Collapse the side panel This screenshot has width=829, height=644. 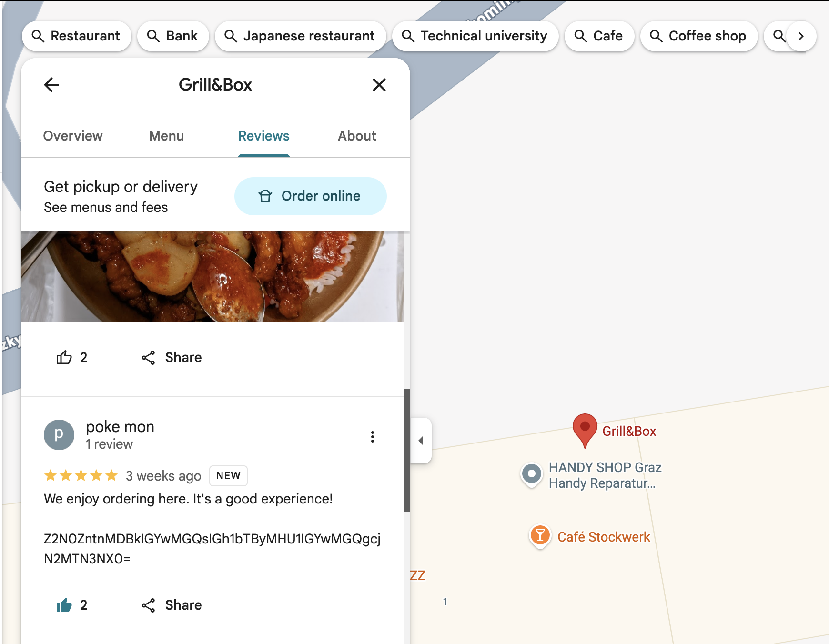point(421,441)
